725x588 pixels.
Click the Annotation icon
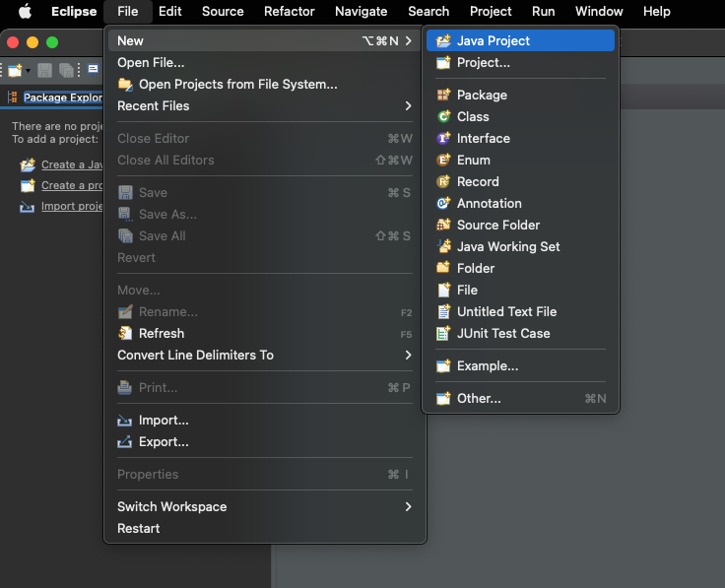coord(443,204)
